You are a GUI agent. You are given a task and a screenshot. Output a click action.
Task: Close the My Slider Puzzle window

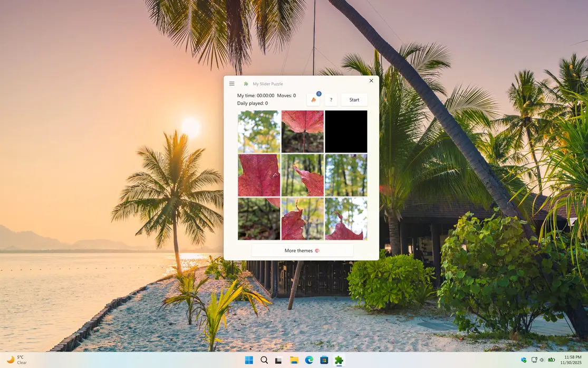[x=371, y=81]
